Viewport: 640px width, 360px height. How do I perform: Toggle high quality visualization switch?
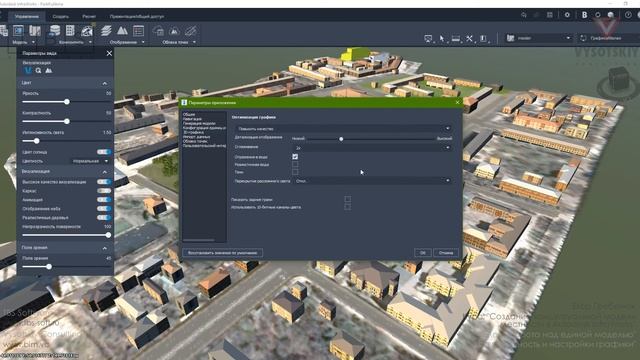(x=104, y=182)
